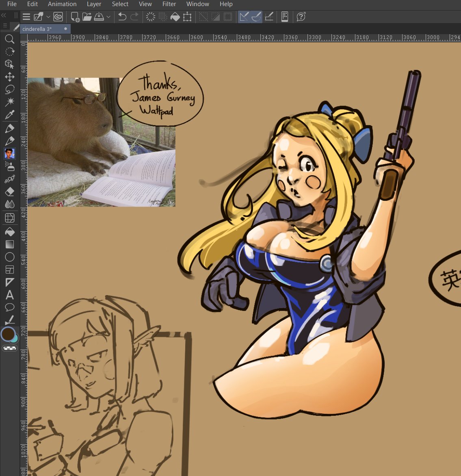Image resolution: width=461 pixels, height=476 pixels.
Task: Select the Auto select magic wand tool
Action: (10, 102)
